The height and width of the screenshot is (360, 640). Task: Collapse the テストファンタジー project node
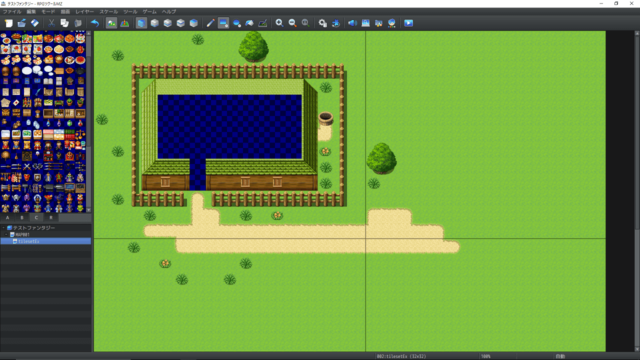coord(4,228)
